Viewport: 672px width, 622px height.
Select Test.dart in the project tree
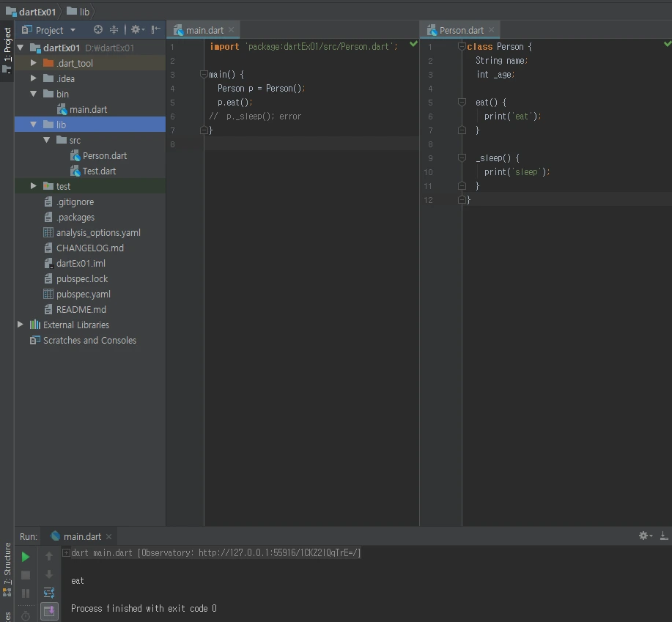[99, 171]
